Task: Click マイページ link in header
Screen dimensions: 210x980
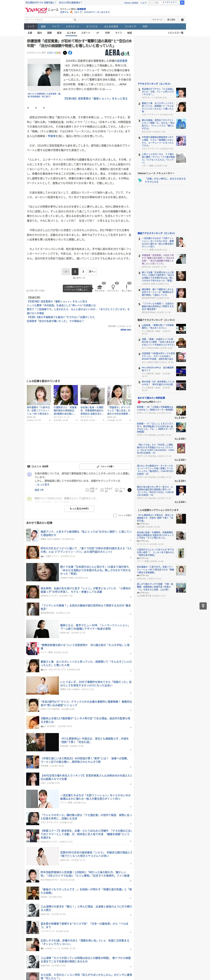Action: click(157, 19)
